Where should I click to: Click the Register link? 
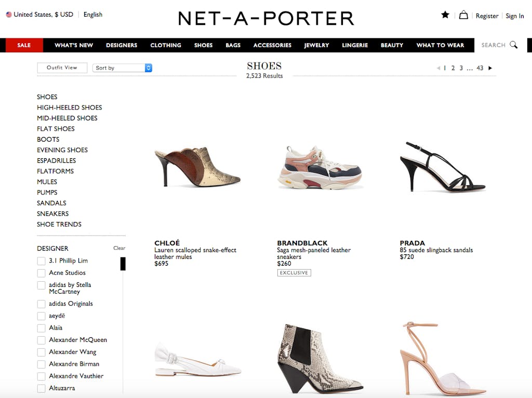coord(487,16)
